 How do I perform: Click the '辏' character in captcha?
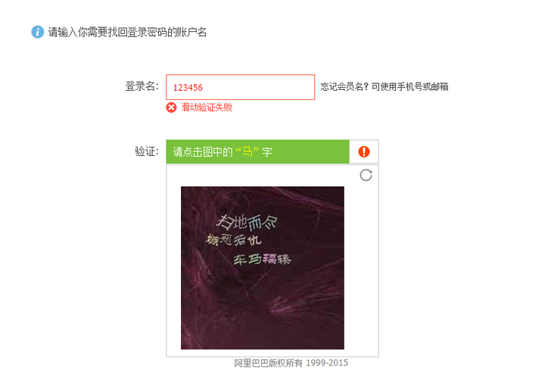(284, 259)
